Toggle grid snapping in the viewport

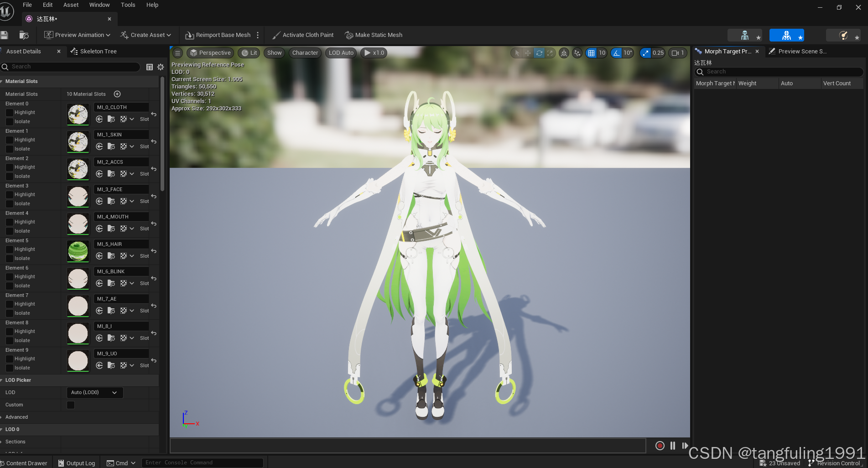(591, 53)
